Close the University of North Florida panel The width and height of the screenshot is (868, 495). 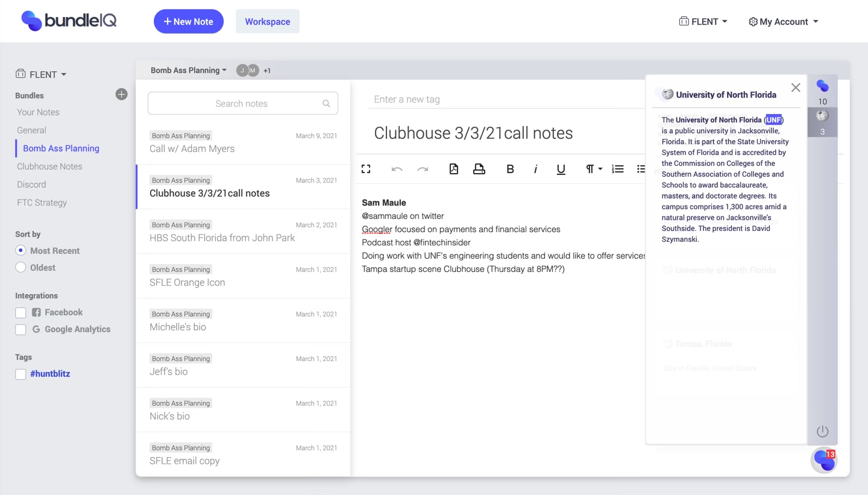[x=796, y=87]
